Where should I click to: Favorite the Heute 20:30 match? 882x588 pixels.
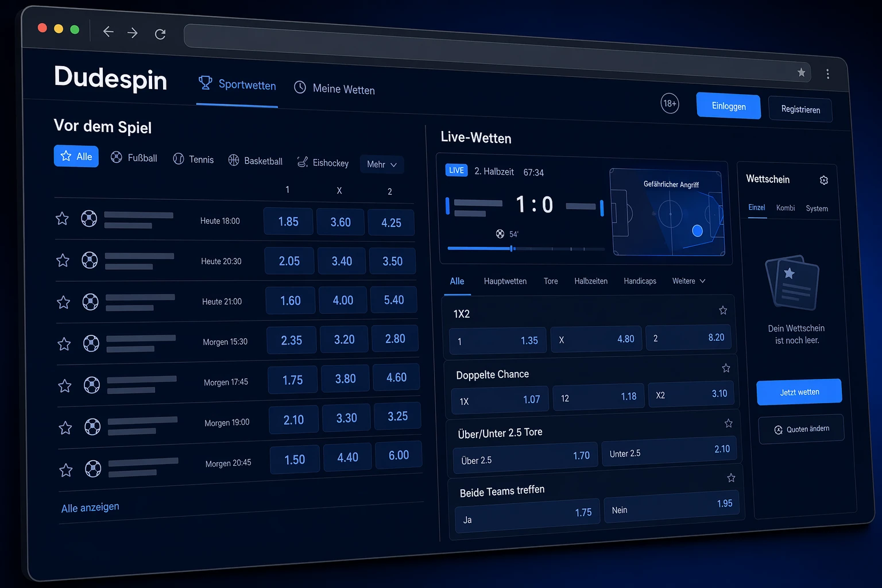tap(63, 260)
